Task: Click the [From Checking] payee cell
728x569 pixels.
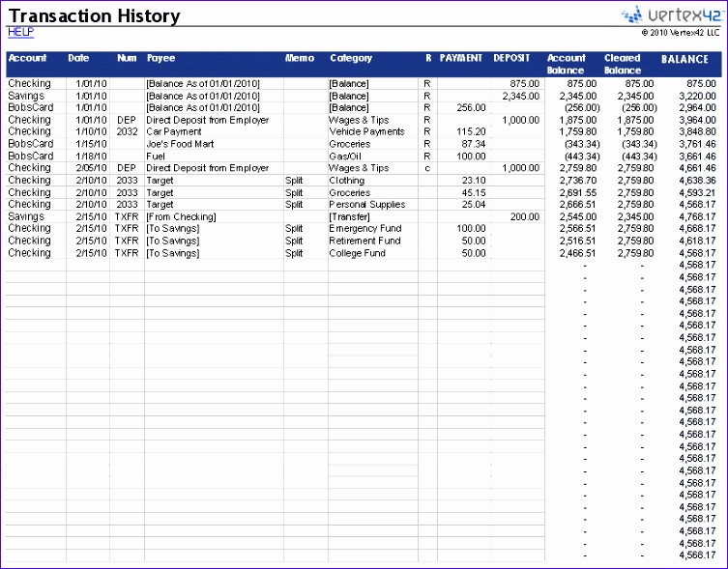Action: click(181, 216)
